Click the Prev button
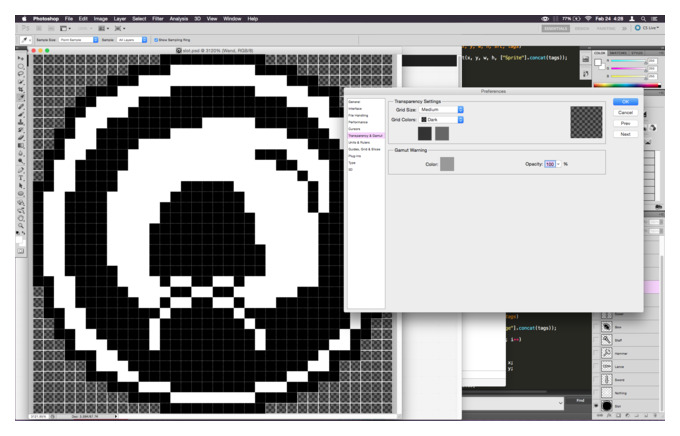The height and width of the screenshot is (436, 680). (625, 123)
